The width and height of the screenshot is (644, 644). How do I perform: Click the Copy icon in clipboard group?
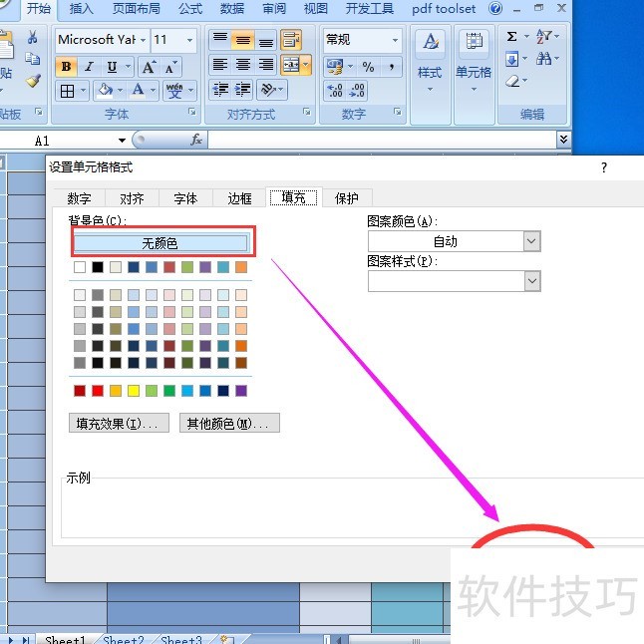(x=33, y=59)
